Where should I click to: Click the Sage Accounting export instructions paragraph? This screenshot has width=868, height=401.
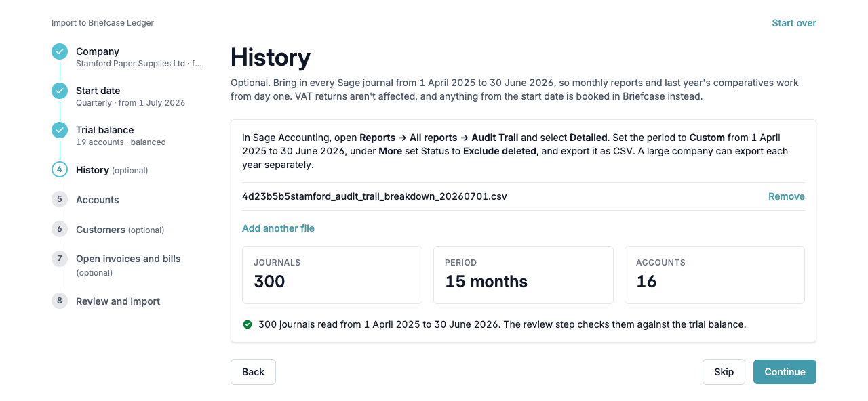[515, 151]
